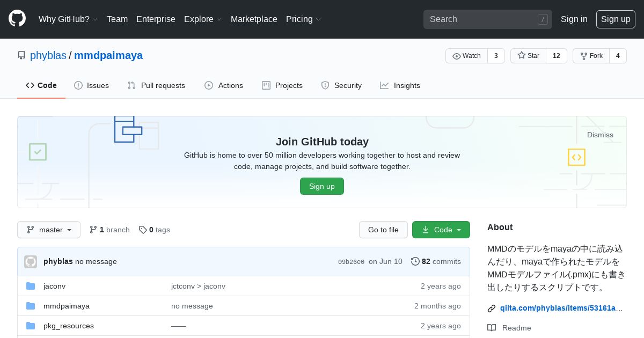Open the latest commit message 'no message'

pyautogui.click(x=96, y=261)
